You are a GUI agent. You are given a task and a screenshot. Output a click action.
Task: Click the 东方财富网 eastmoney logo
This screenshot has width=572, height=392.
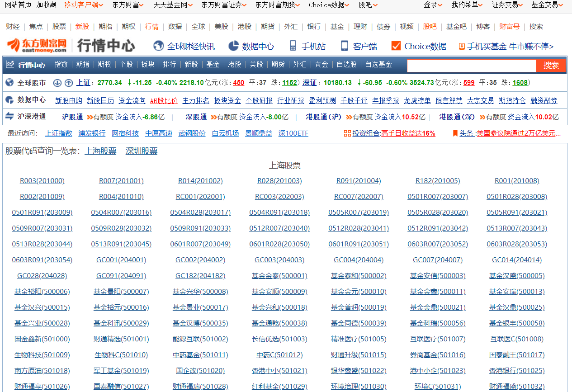click(37, 46)
